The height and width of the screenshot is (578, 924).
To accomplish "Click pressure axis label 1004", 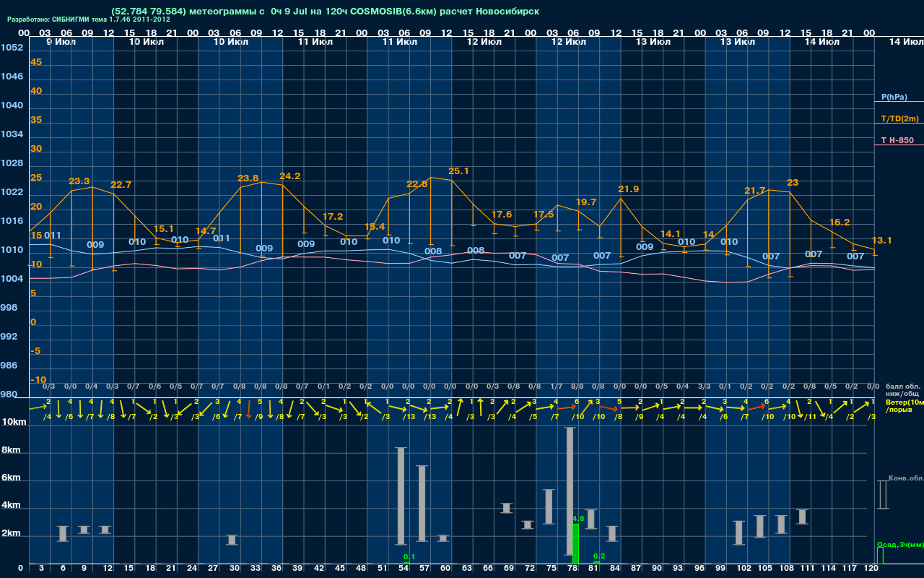I will (x=12, y=279).
